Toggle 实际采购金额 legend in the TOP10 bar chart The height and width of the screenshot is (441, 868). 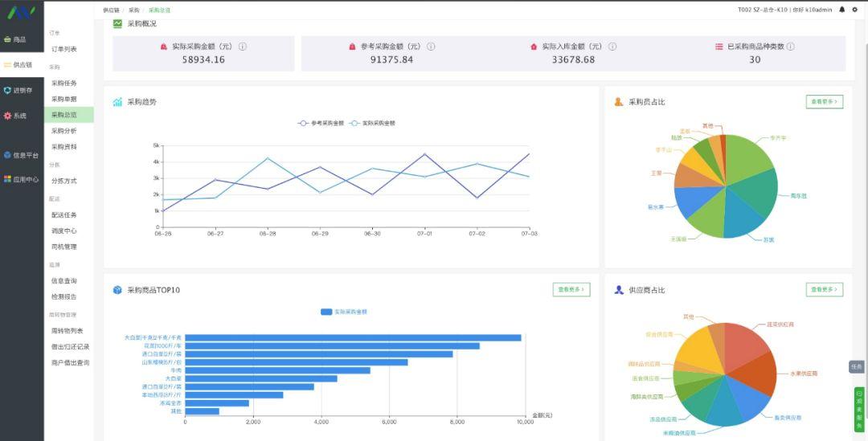tap(344, 312)
